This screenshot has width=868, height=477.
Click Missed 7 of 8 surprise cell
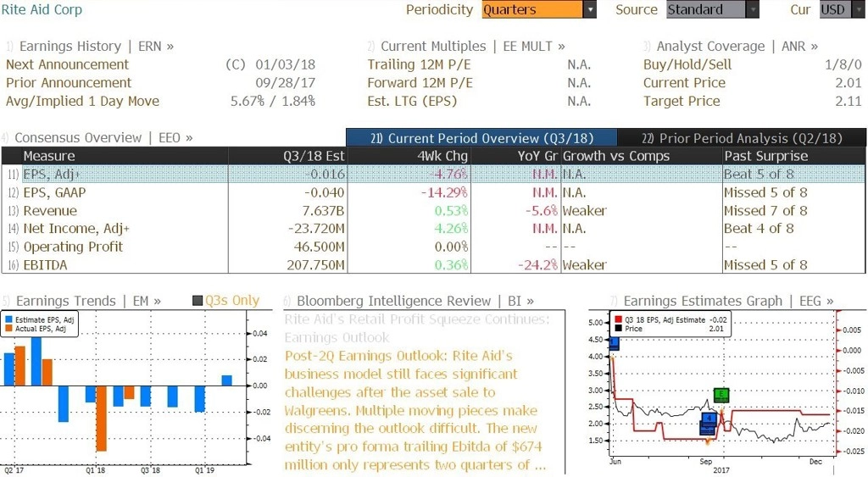coord(765,211)
